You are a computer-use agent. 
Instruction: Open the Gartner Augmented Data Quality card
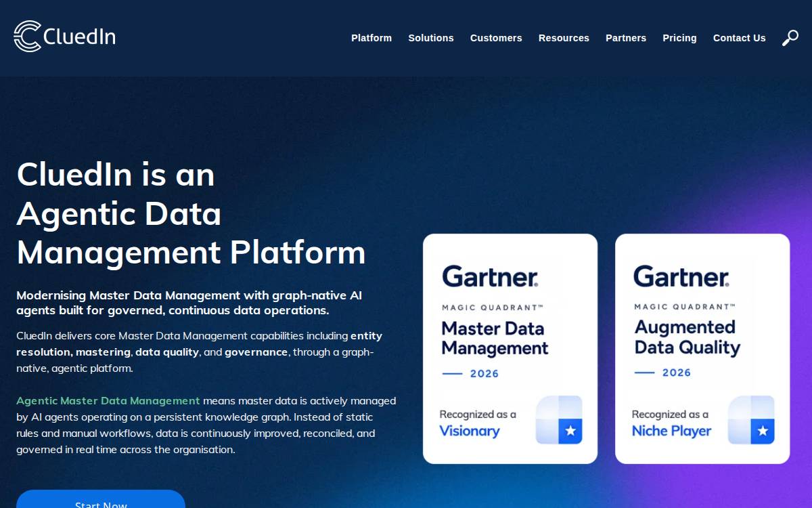coord(702,349)
